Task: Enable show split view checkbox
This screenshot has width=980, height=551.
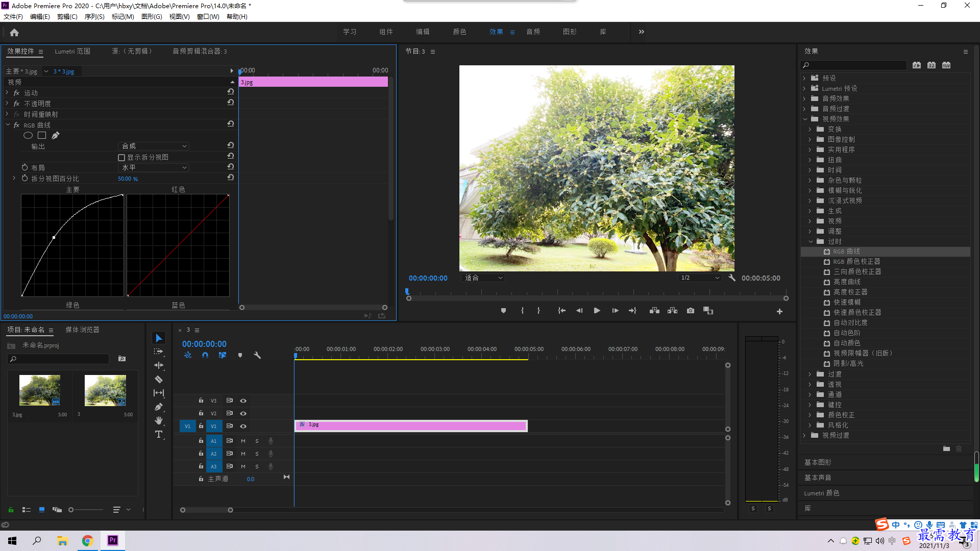Action: click(121, 158)
